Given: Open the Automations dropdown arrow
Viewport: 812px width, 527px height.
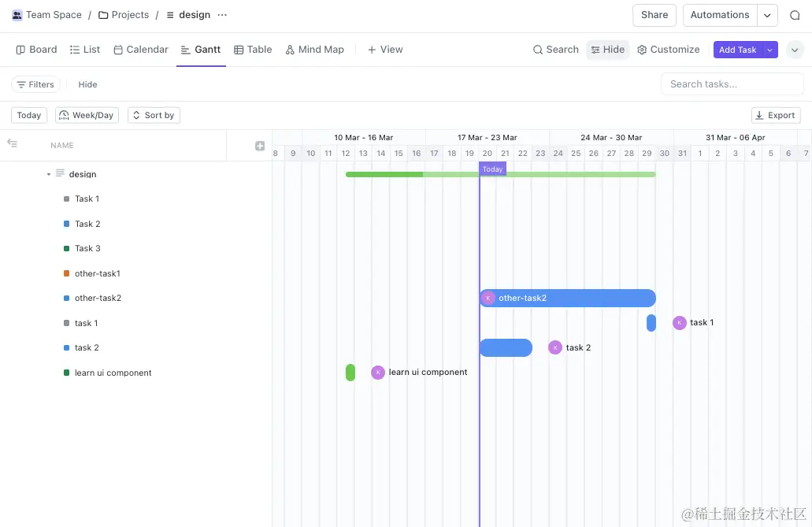Looking at the screenshot, I should click(767, 15).
